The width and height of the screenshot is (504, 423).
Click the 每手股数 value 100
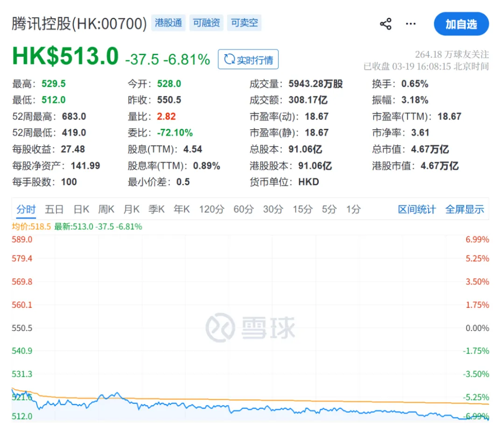69,182
